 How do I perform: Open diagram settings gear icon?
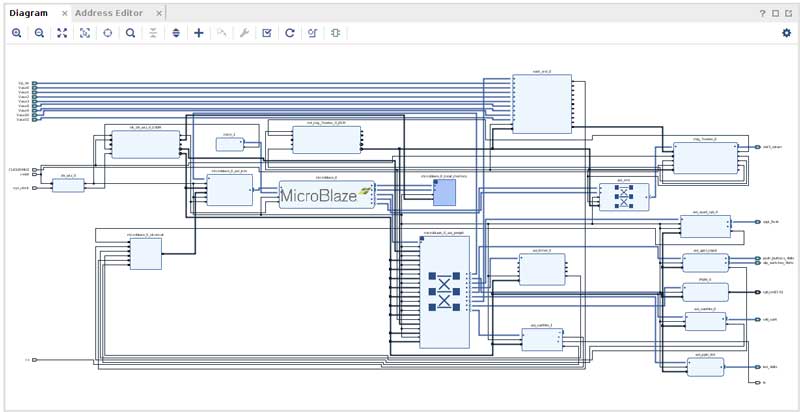click(786, 33)
